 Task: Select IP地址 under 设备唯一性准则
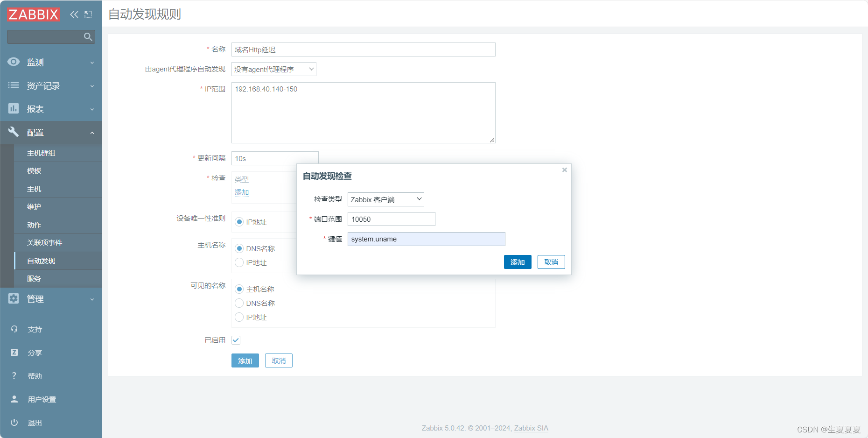(x=239, y=222)
